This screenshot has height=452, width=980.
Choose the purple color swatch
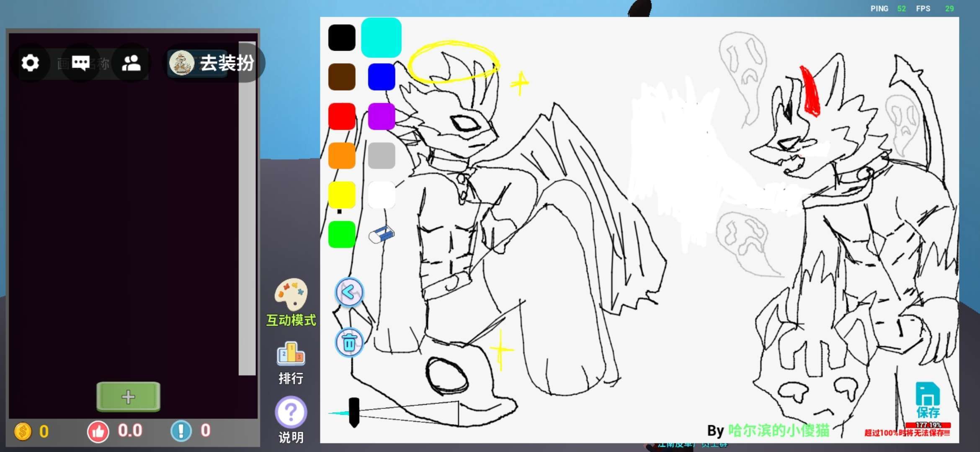point(381,116)
